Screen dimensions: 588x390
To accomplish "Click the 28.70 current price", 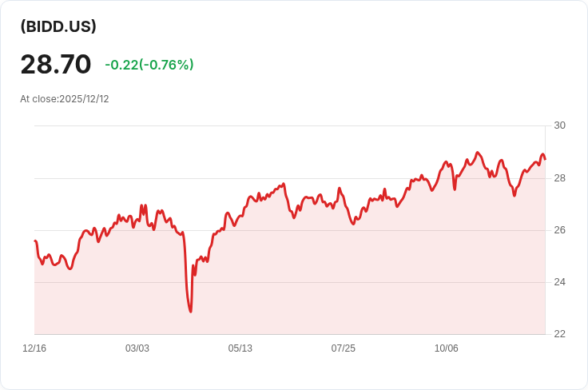I will pos(56,64).
